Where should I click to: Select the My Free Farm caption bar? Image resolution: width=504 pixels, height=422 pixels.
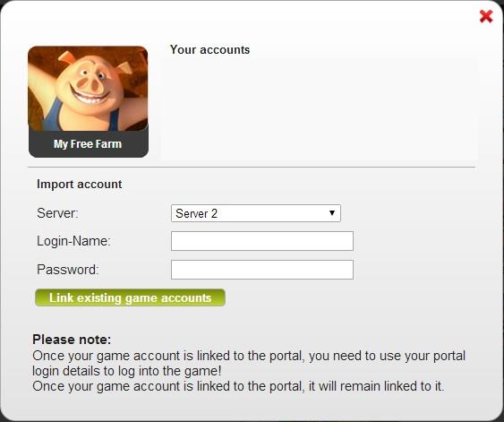click(88, 144)
